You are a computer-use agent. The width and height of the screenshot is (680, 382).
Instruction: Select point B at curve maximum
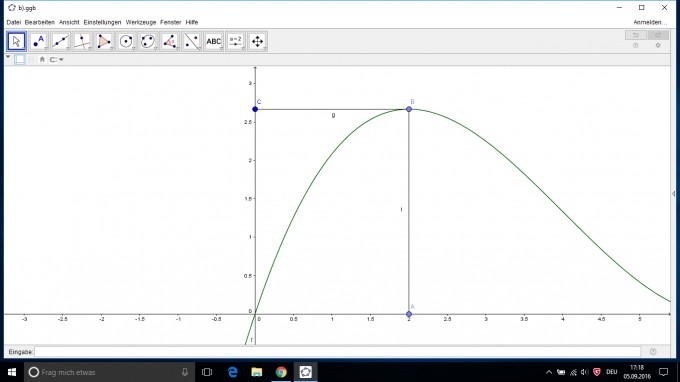[409, 109]
